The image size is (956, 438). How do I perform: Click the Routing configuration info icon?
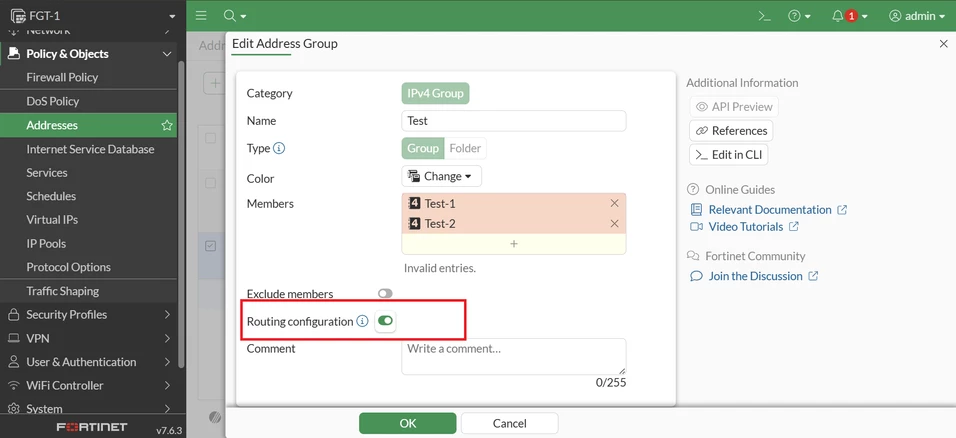tap(362, 321)
